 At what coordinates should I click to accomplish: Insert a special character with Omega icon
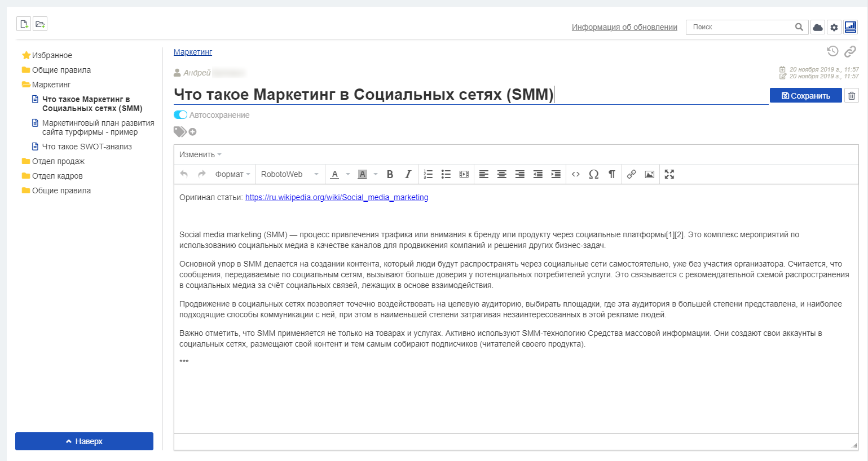coord(593,174)
